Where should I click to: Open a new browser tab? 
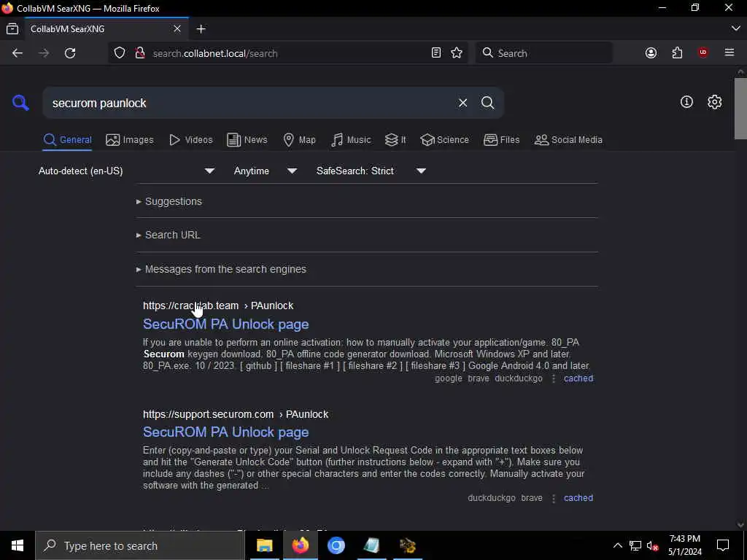(201, 29)
